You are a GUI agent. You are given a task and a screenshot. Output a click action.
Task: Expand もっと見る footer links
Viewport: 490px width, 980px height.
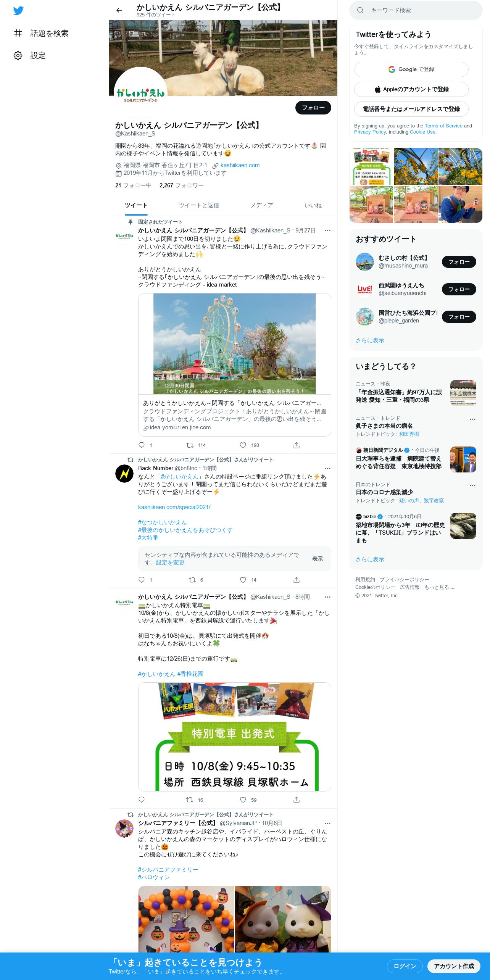tap(440, 587)
